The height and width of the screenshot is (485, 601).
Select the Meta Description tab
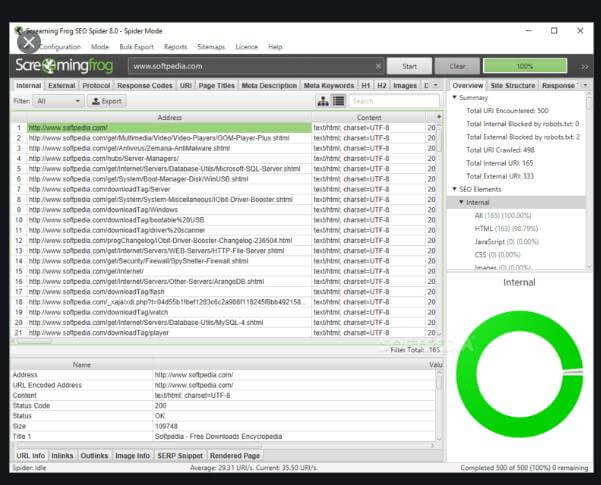coord(269,85)
